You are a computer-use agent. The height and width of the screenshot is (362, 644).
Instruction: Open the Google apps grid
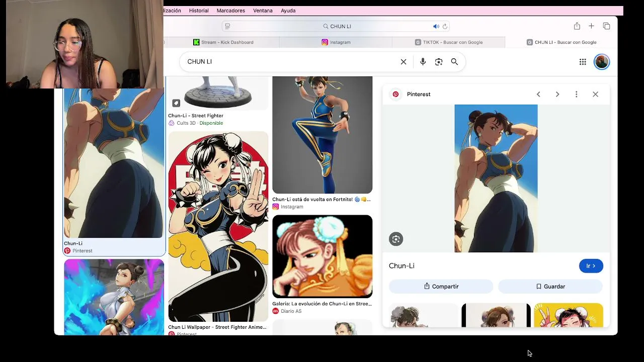tap(583, 62)
